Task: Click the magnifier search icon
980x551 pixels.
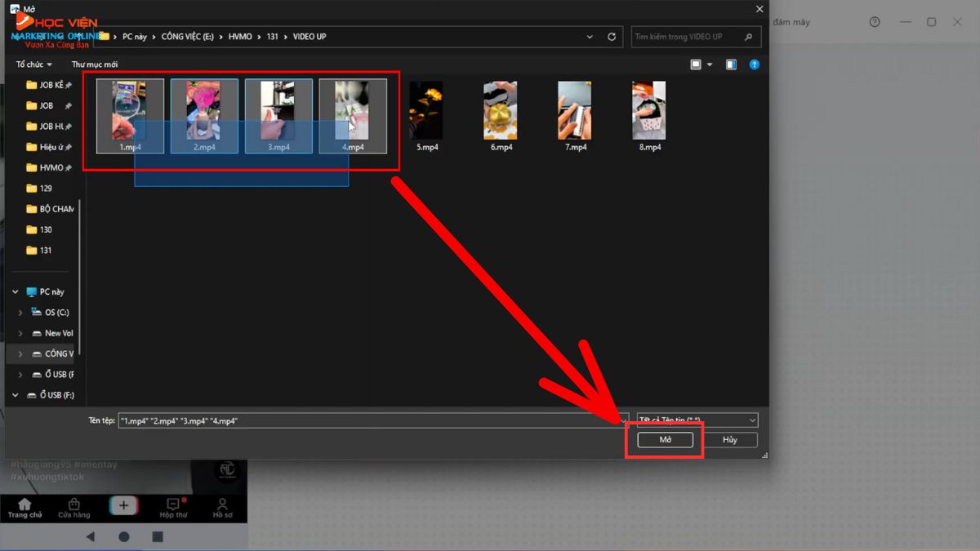Action: pyautogui.click(x=749, y=37)
